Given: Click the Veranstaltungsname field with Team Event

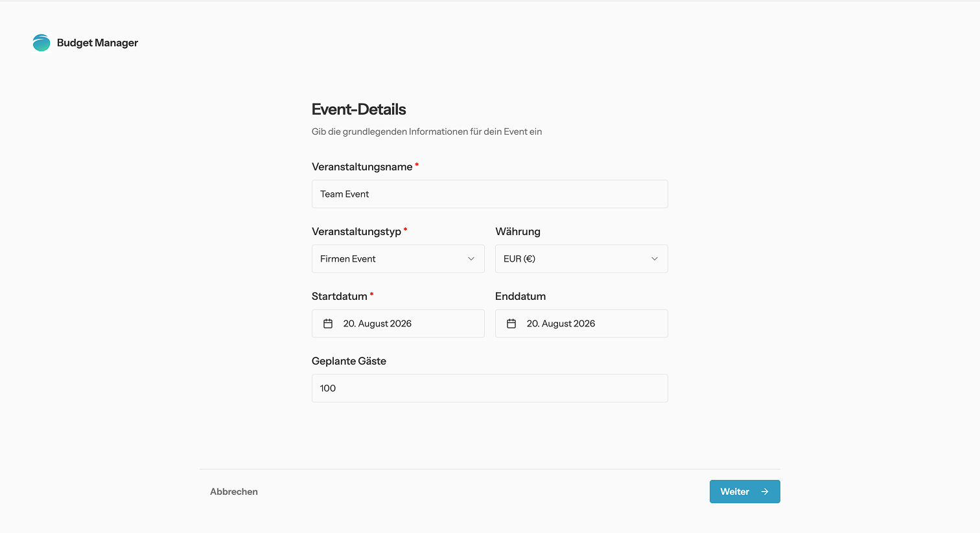Looking at the screenshot, I should [490, 194].
